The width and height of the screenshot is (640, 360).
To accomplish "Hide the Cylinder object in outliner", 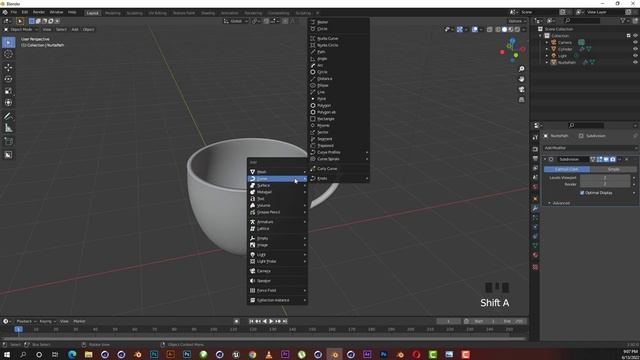I will click(635, 49).
